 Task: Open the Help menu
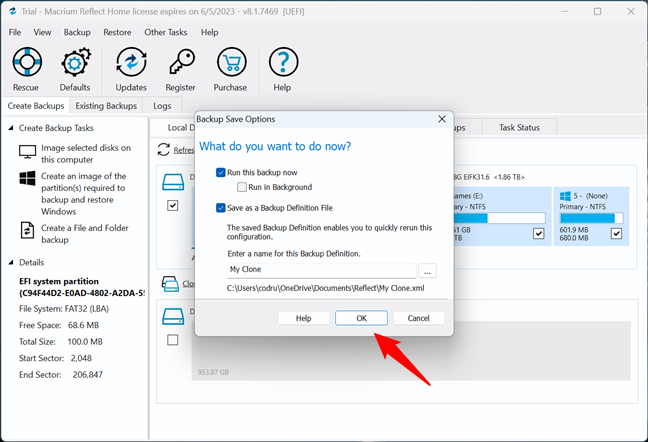coord(210,32)
